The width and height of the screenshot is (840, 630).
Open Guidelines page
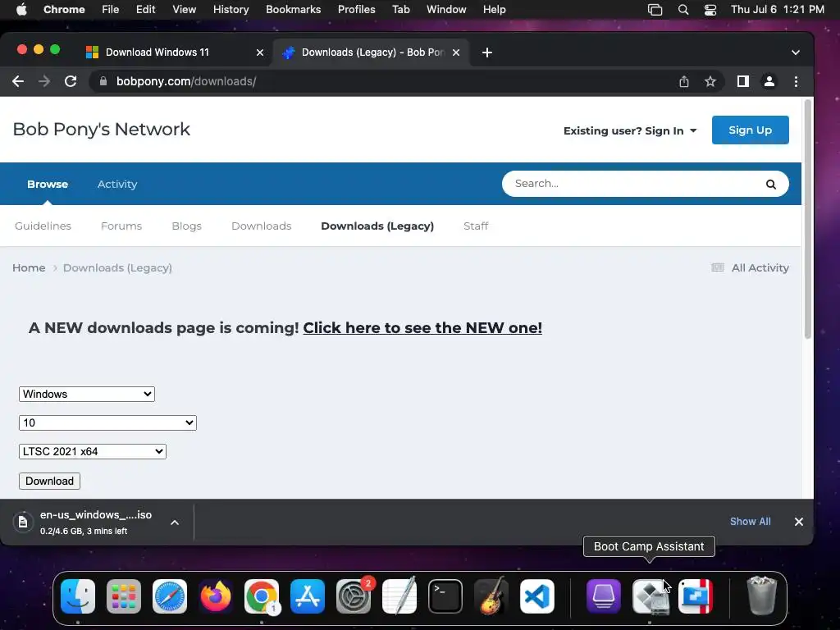pos(43,226)
